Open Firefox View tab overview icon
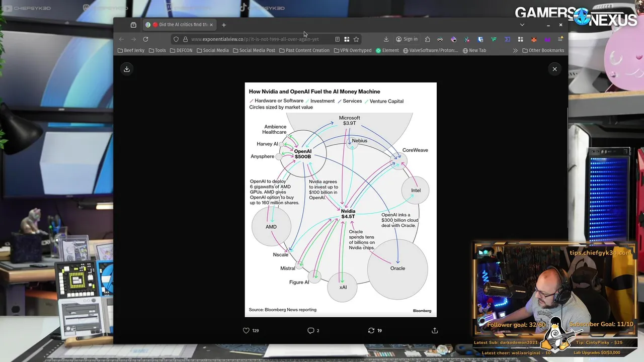Image resolution: width=644 pixels, height=362 pixels. pos(133,25)
